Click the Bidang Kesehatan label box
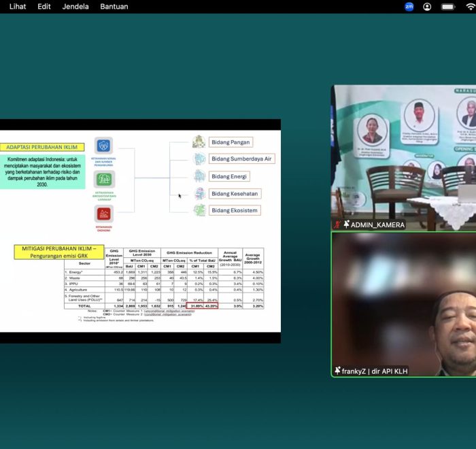This screenshot has height=449, width=476. tap(235, 193)
